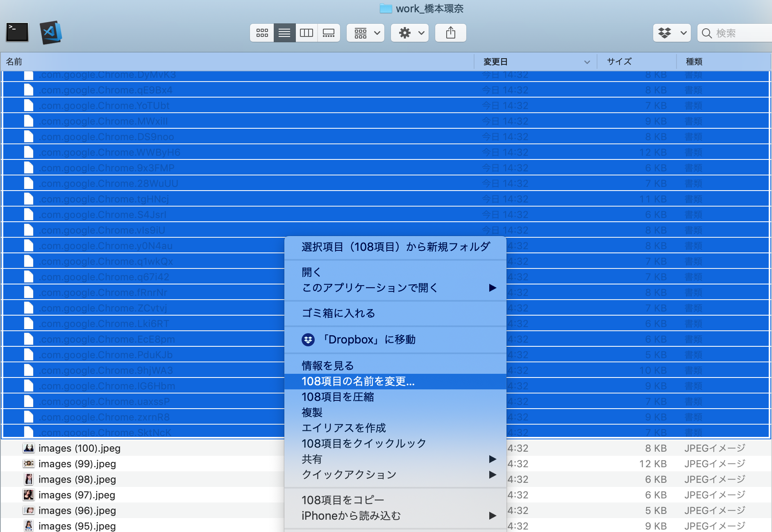The image size is (772, 532).
Task: Choose 108項目を圧縮 menu entry
Action: (x=338, y=397)
